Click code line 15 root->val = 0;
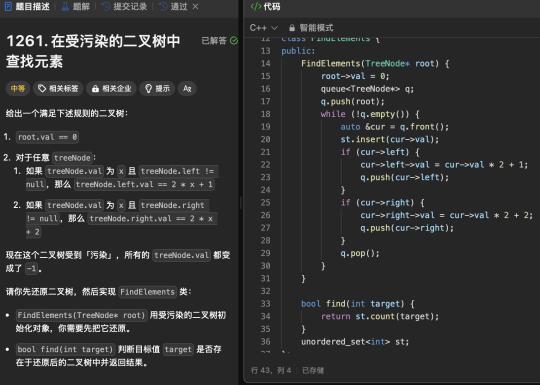This screenshot has width=540, height=385. pos(355,76)
